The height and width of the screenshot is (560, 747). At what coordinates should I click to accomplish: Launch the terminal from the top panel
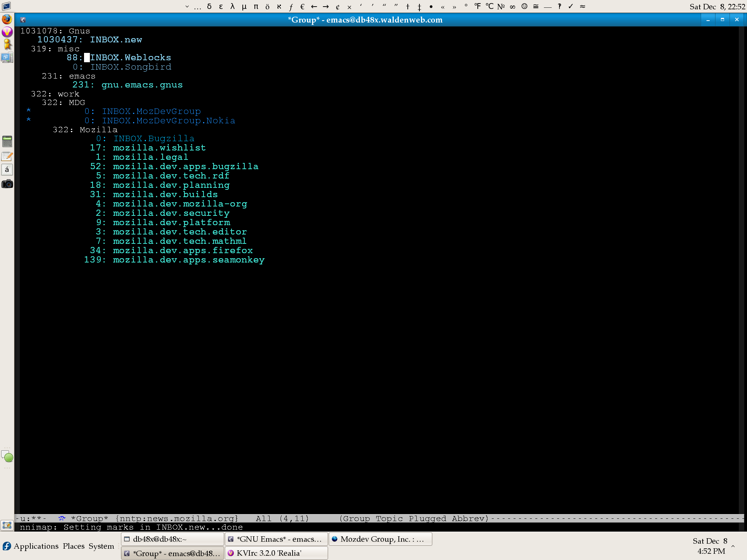[x=6, y=6]
